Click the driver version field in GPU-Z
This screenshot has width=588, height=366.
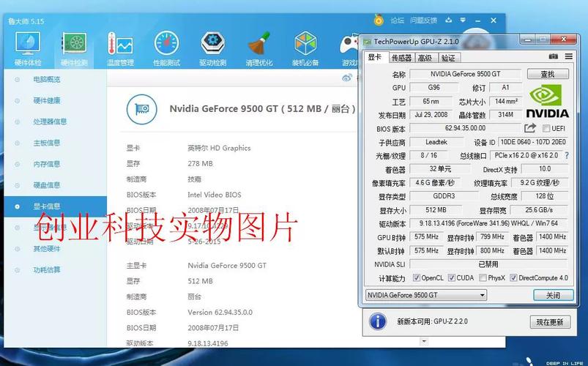pyautogui.click(x=488, y=223)
